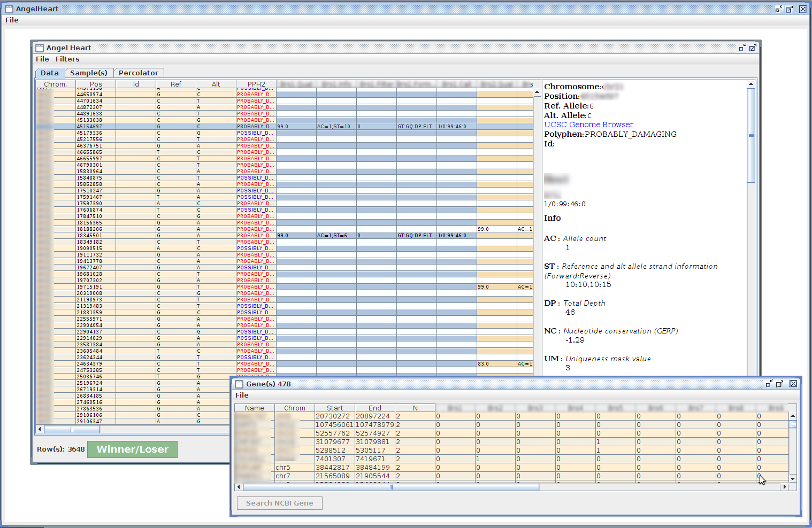Image resolution: width=812 pixels, height=528 pixels.
Task: Click the Gene(s) 478 window title icon
Action: coord(239,384)
